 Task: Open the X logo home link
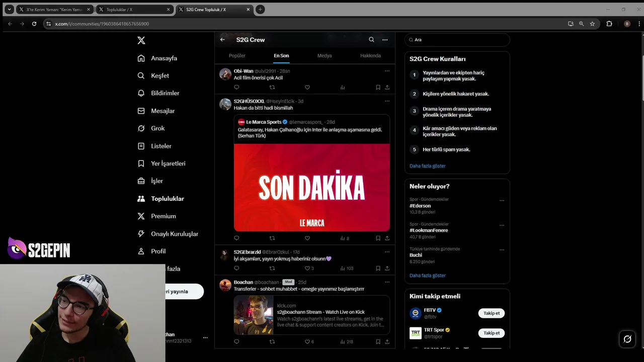(141, 40)
